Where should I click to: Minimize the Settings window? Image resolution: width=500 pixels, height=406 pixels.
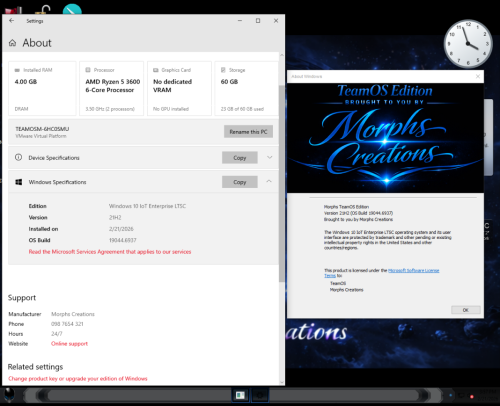(x=240, y=21)
